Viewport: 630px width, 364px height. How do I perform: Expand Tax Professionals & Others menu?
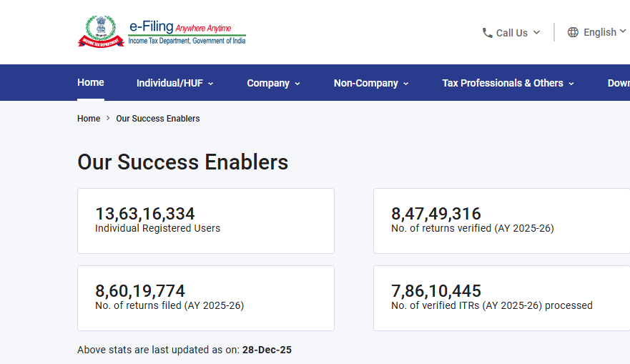(508, 83)
